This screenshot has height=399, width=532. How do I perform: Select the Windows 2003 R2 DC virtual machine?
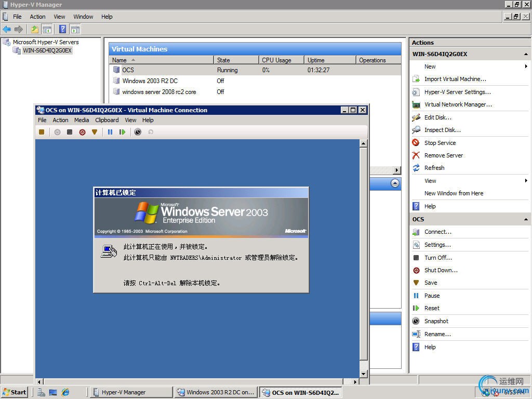[x=150, y=81]
